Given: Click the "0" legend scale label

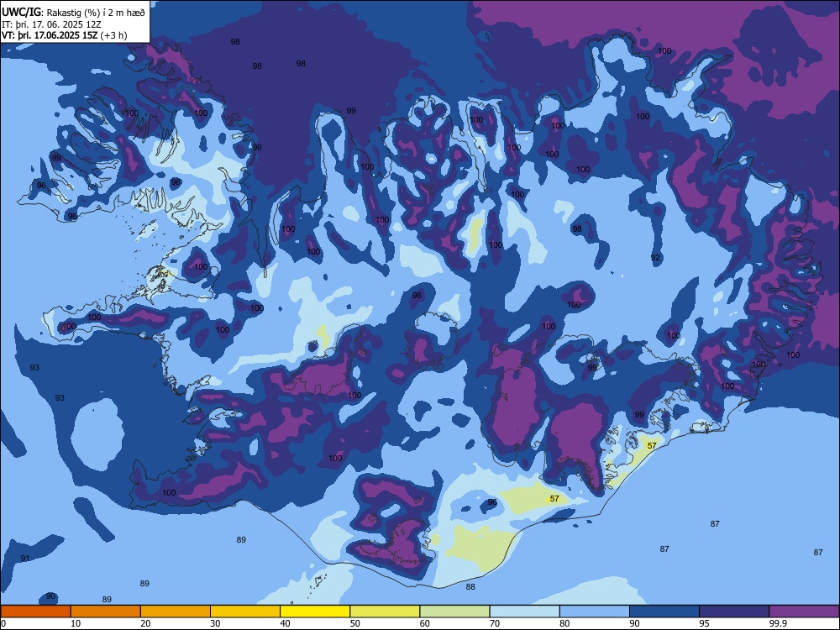Looking at the screenshot, I should [3, 623].
